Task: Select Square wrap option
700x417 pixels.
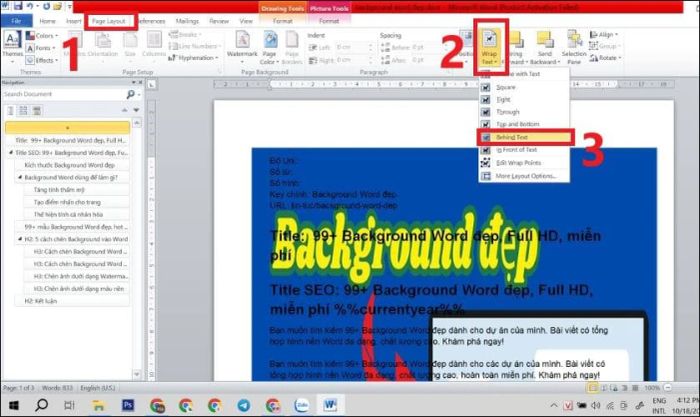Action: (x=524, y=87)
